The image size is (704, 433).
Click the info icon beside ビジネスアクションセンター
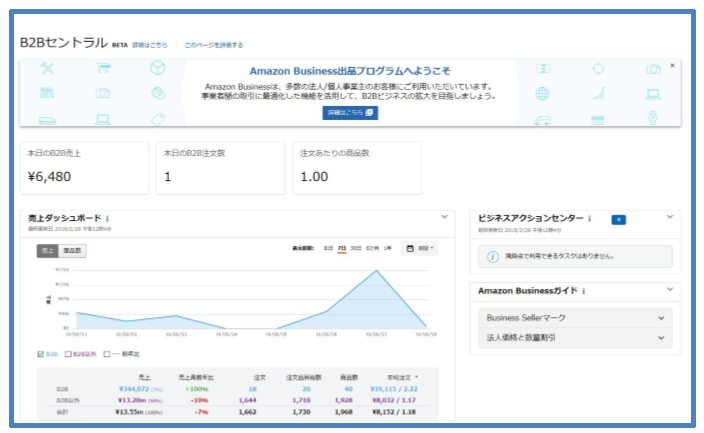coord(590,219)
